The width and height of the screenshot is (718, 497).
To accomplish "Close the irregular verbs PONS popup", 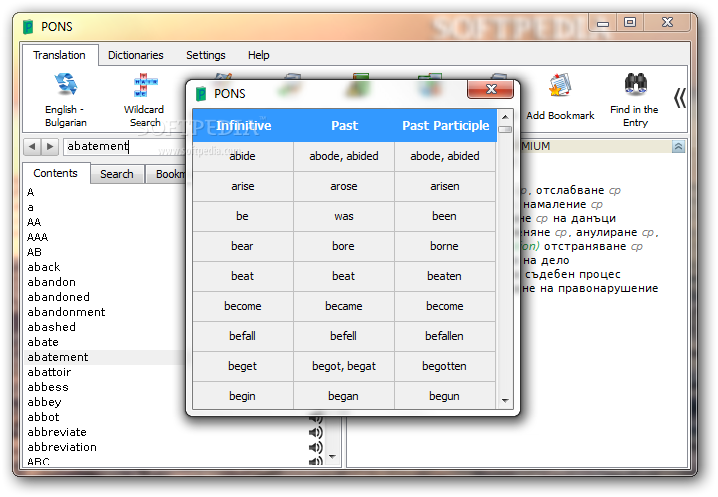I will tap(490, 89).
